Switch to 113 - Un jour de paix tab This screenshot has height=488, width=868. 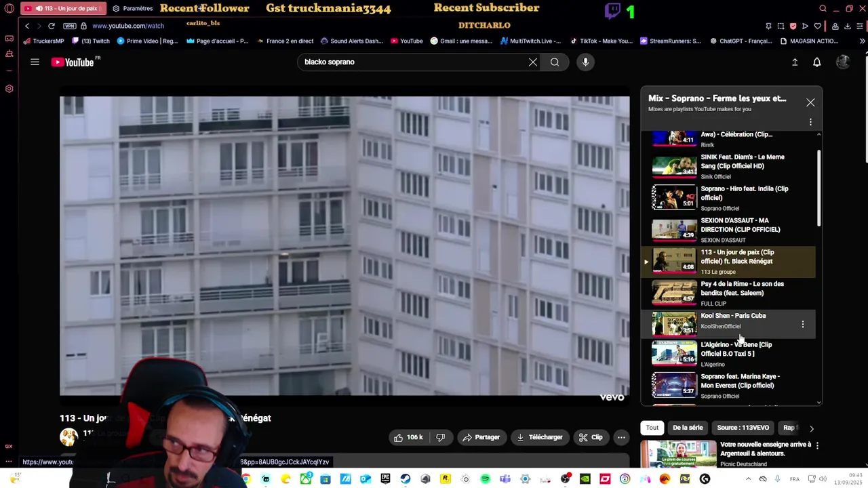tap(63, 9)
